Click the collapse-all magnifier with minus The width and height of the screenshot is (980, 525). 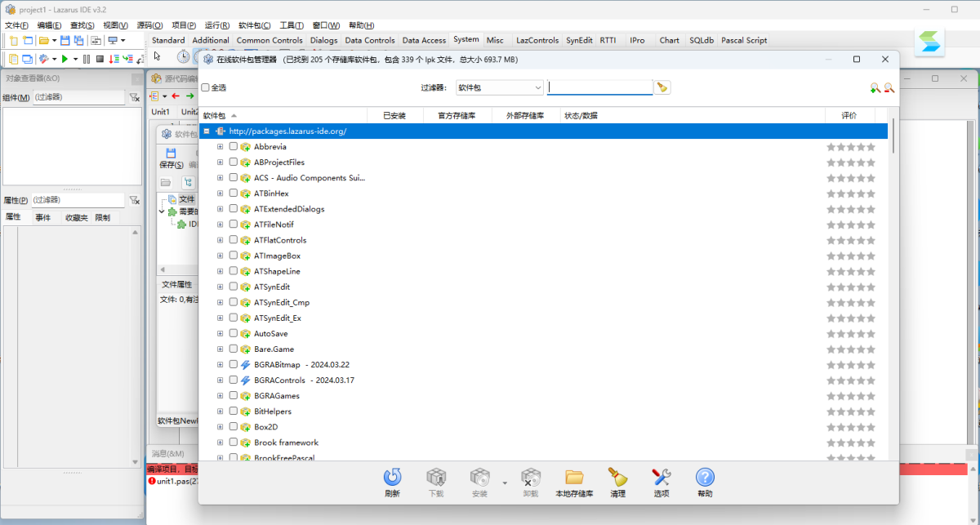(x=889, y=88)
